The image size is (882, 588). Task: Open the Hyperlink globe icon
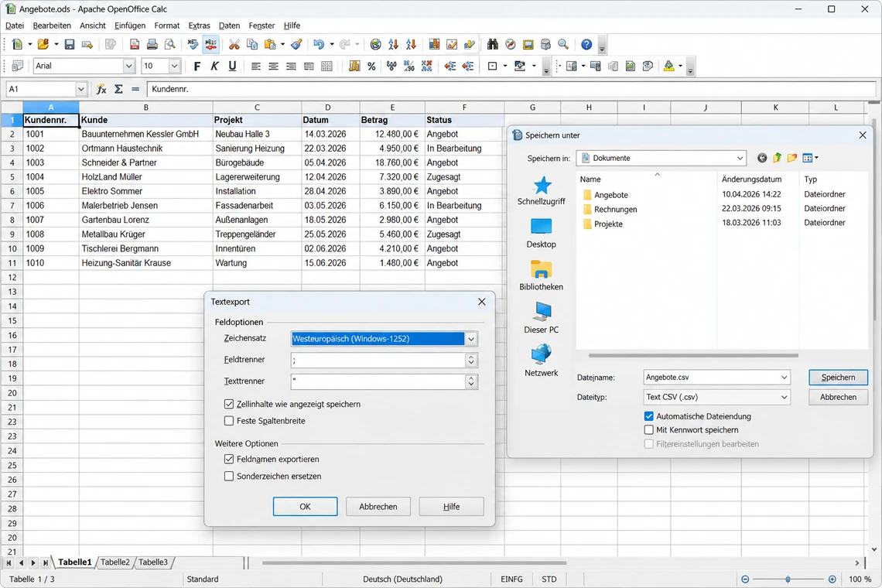[376, 44]
